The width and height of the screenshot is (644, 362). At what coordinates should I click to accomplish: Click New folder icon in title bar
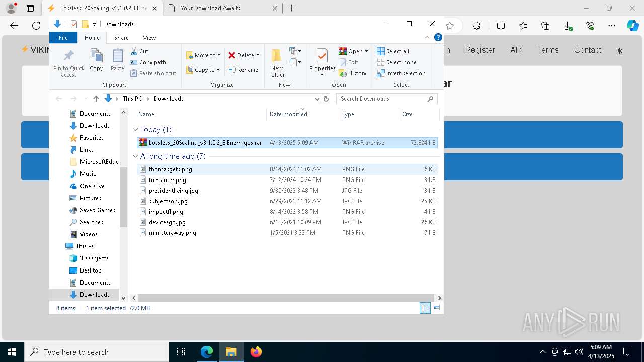(x=85, y=24)
